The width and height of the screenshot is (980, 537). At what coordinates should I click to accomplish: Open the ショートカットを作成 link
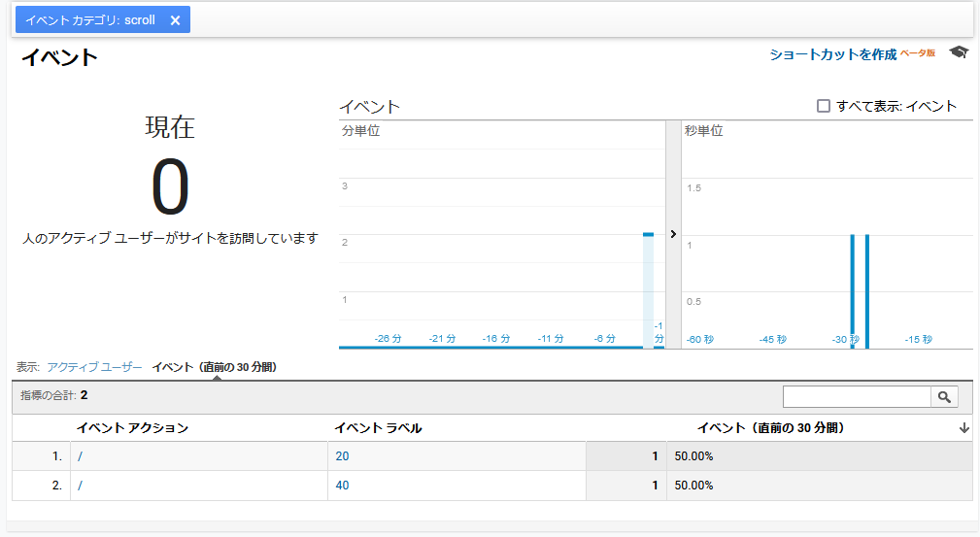pos(832,55)
